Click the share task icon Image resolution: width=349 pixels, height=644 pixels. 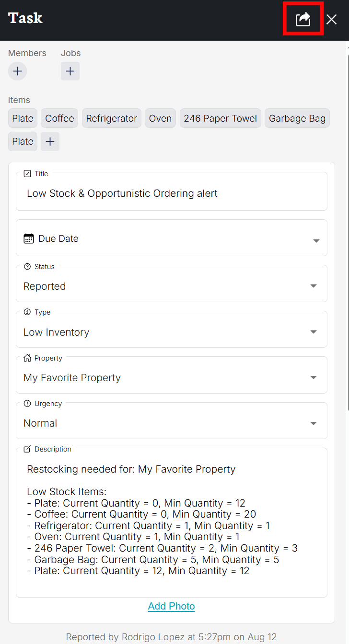coord(303,19)
